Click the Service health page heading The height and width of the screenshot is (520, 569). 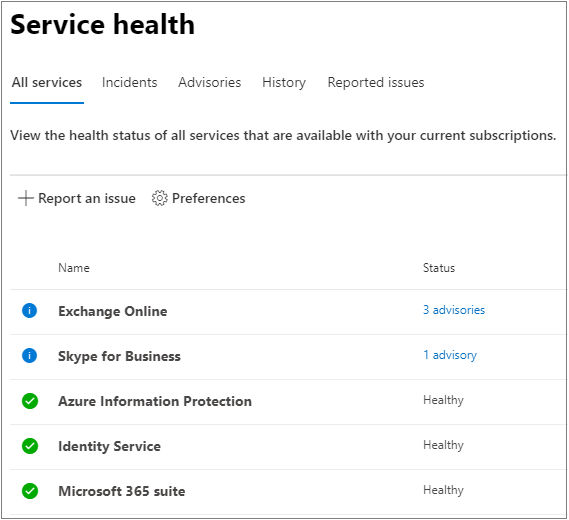click(103, 25)
